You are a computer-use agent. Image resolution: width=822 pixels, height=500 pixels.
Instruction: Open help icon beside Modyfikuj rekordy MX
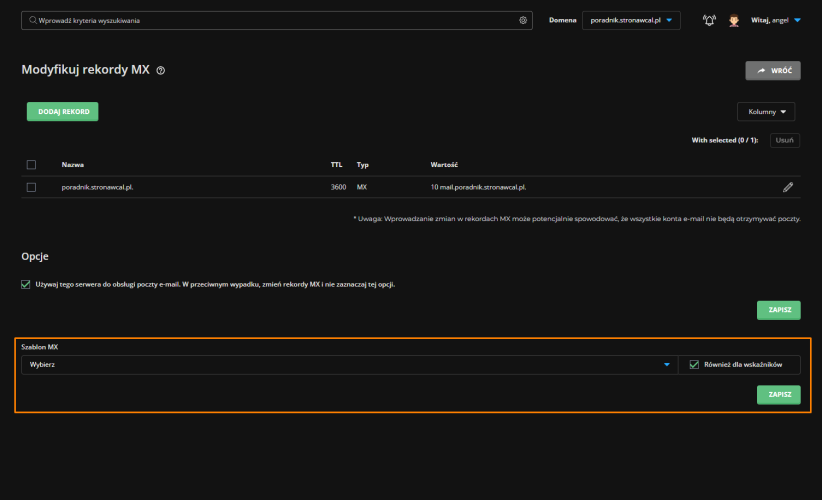[160, 71]
